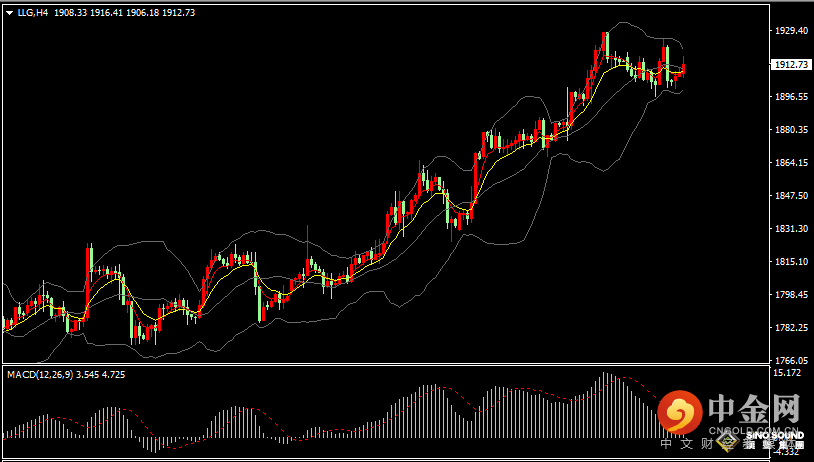Click the 1782.25 price axis label
This screenshot has height=462, width=814.
(x=790, y=328)
